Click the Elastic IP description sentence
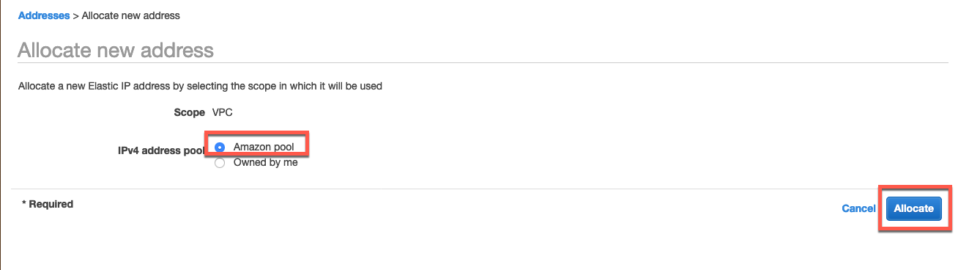Viewport: 980px width, 270px height. (x=200, y=86)
